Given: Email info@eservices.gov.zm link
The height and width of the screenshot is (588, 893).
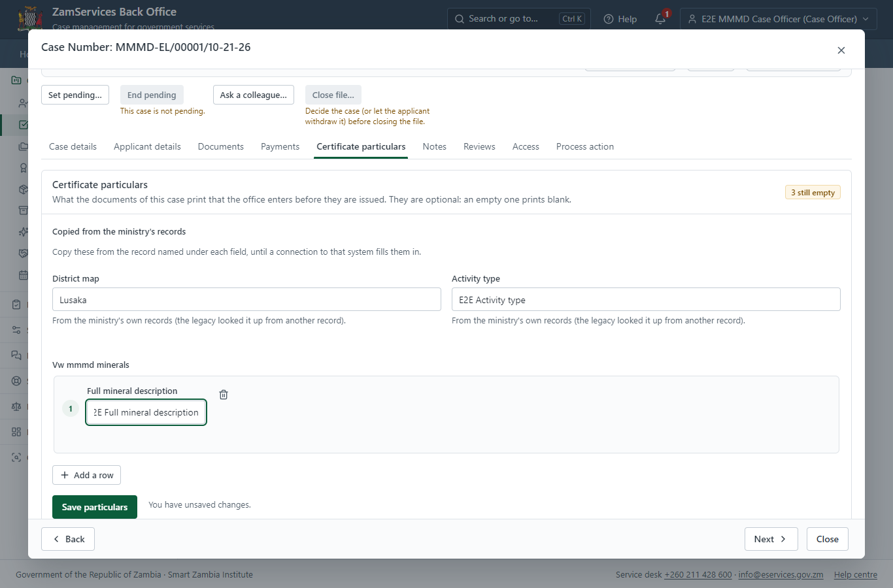Looking at the screenshot, I should coord(781,575).
